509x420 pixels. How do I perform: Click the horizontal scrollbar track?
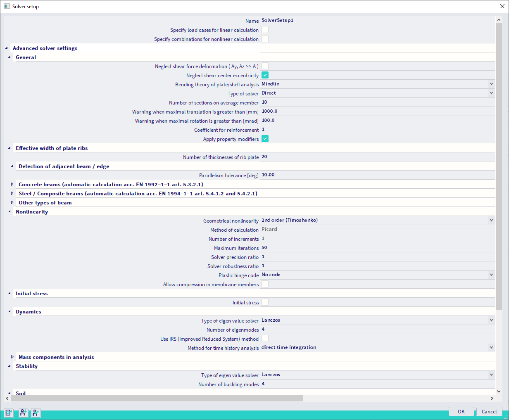[x=397, y=398]
